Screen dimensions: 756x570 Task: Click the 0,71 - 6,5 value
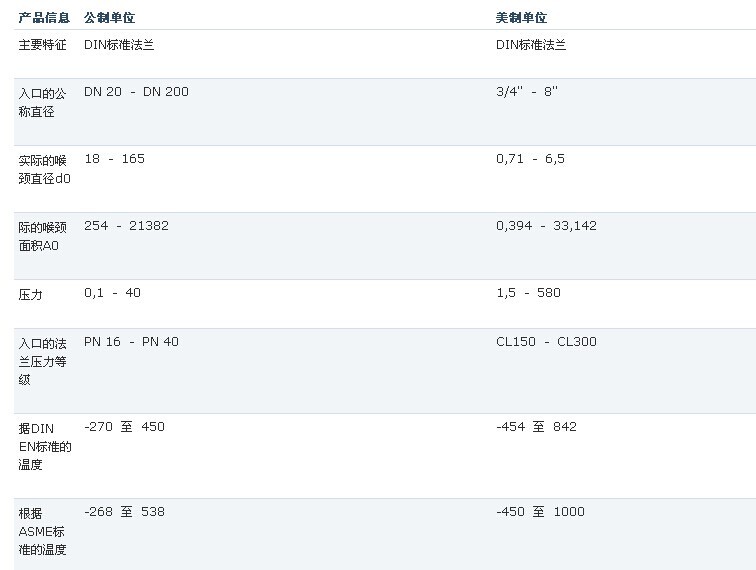[530, 159]
